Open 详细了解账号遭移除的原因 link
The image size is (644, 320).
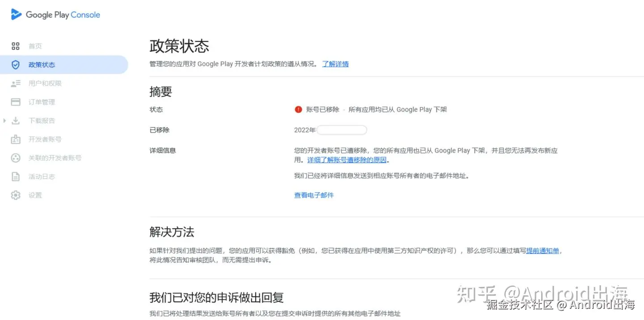tap(347, 160)
